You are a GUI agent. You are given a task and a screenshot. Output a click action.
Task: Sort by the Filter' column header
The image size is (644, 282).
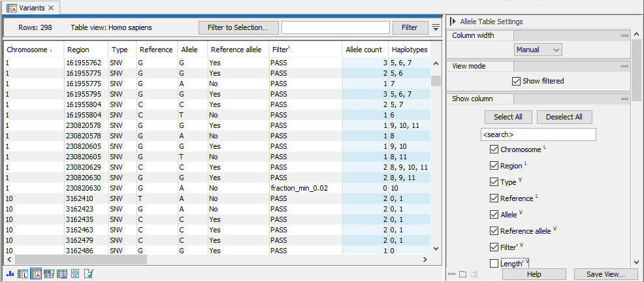click(305, 50)
